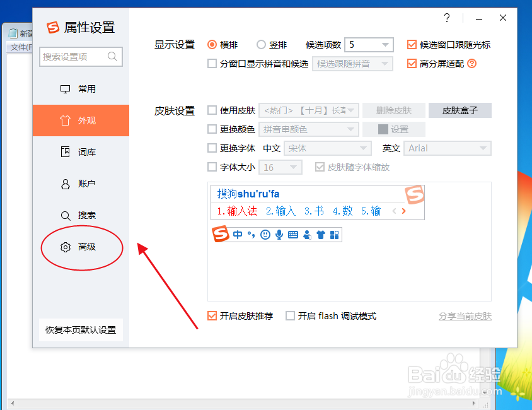Viewport: 532px width, 410px height.
Task: Select the 外观 appearance tab
Action: (x=81, y=120)
